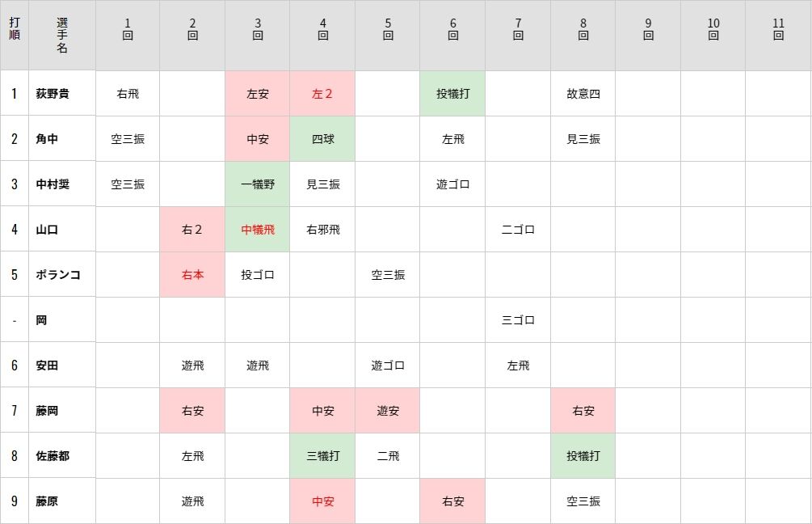Image resolution: width=812 pixels, height=524 pixels.
Task: Open player 角中's name link
Action: pos(47,139)
